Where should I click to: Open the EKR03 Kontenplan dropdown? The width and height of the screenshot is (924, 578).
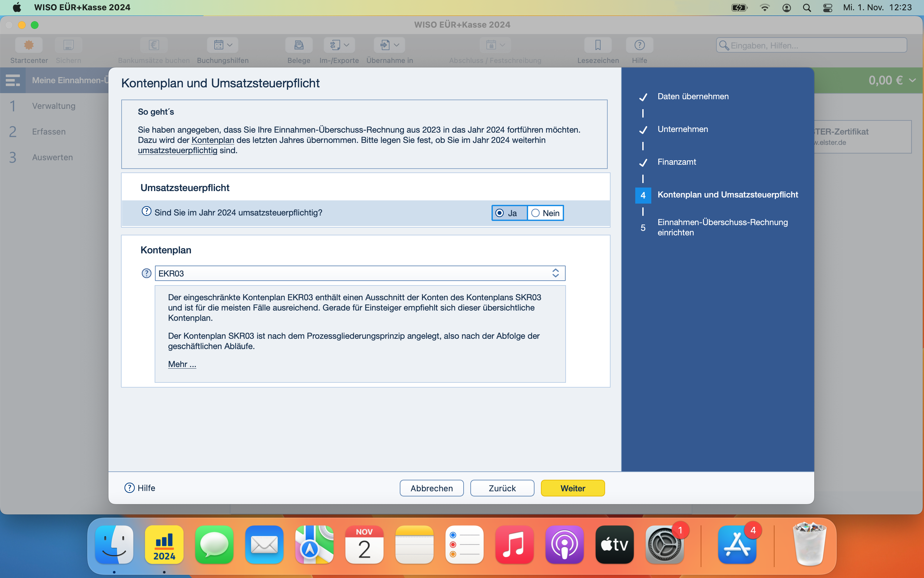pyautogui.click(x=360, y=273)
